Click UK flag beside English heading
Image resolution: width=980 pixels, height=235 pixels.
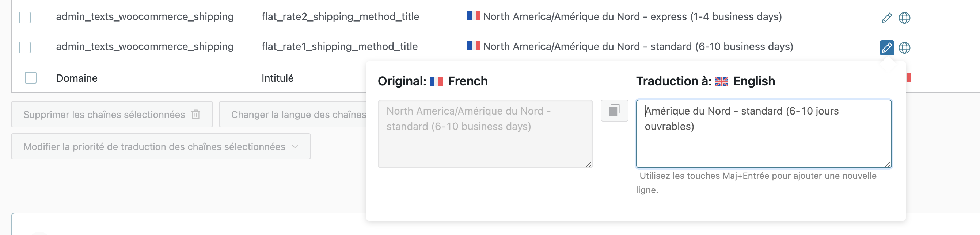click(x=721, y=82)
